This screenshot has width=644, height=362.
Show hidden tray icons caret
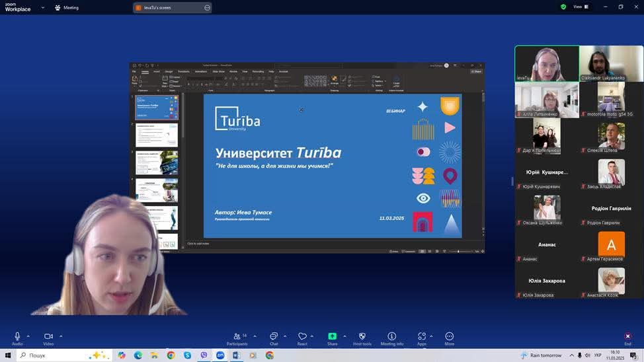click(x=571, y=355)
